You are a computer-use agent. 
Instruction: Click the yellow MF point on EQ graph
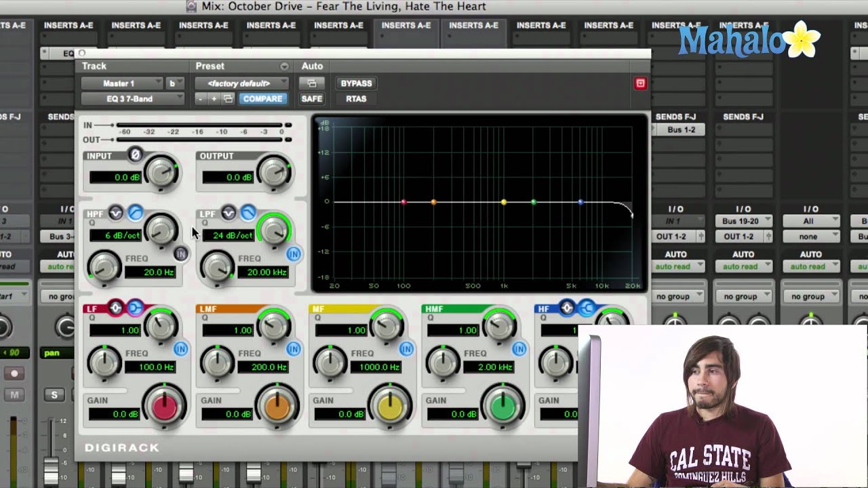(504, 202)
